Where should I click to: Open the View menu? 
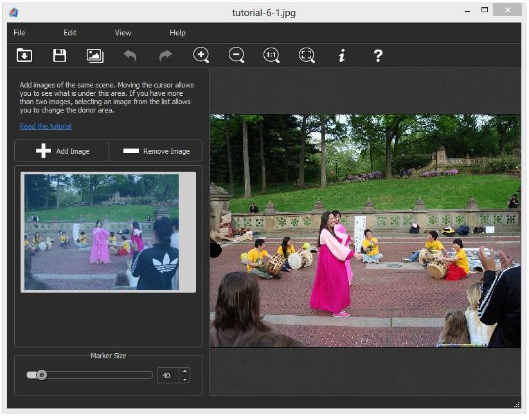123,33
